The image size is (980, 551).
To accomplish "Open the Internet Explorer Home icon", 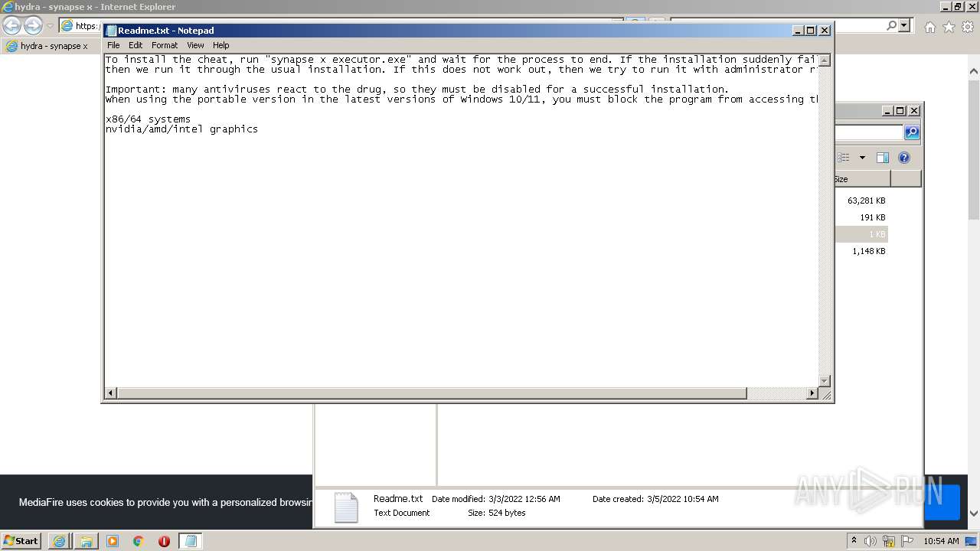I will tap(929, 27).
